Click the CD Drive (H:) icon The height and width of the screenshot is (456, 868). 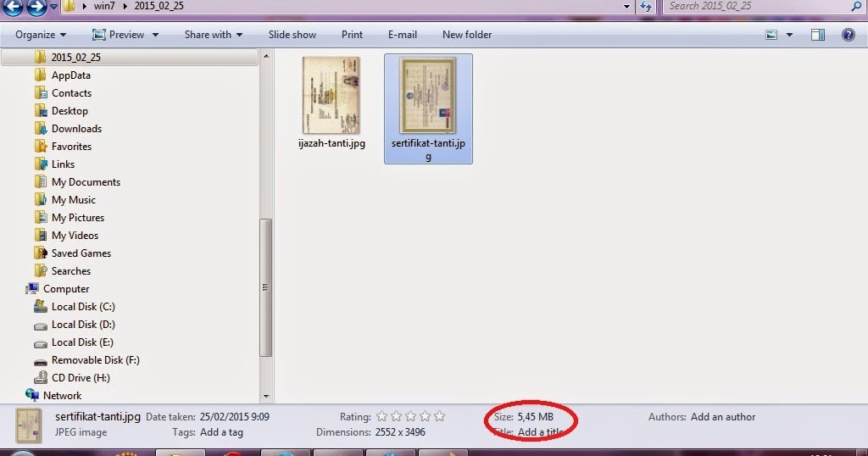point(41,377)
